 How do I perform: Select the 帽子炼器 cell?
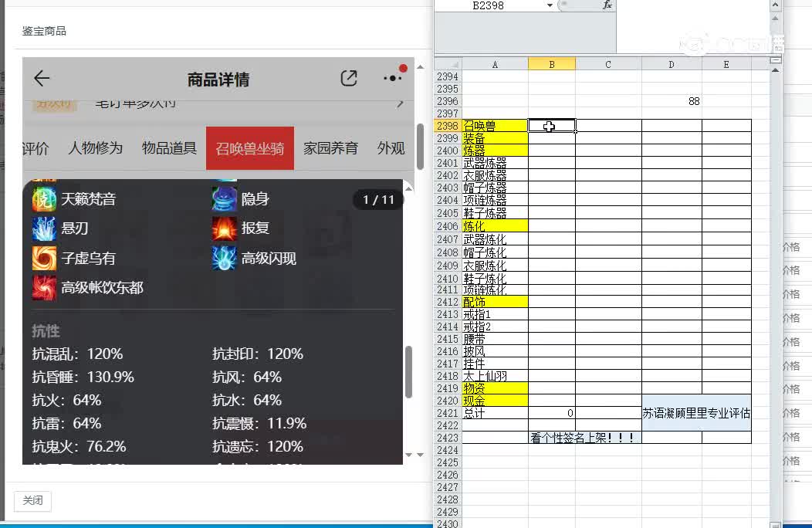click(x=495, y=188)
